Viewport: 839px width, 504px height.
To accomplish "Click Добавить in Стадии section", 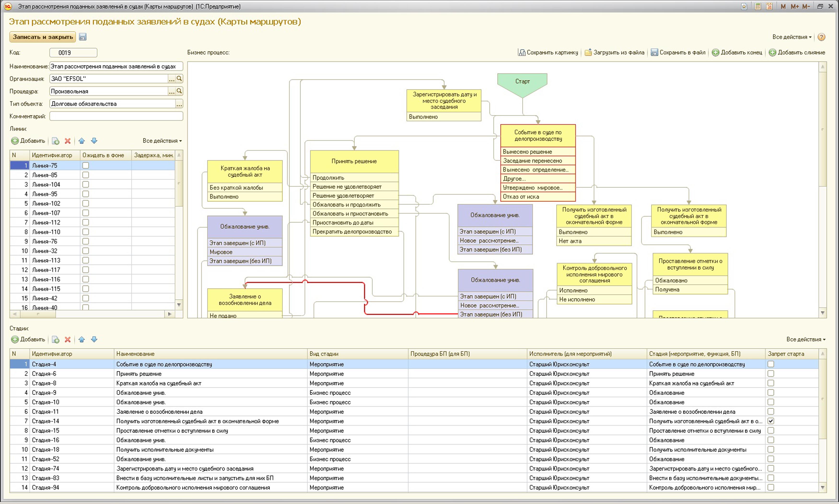I will [x=29, y=339].
